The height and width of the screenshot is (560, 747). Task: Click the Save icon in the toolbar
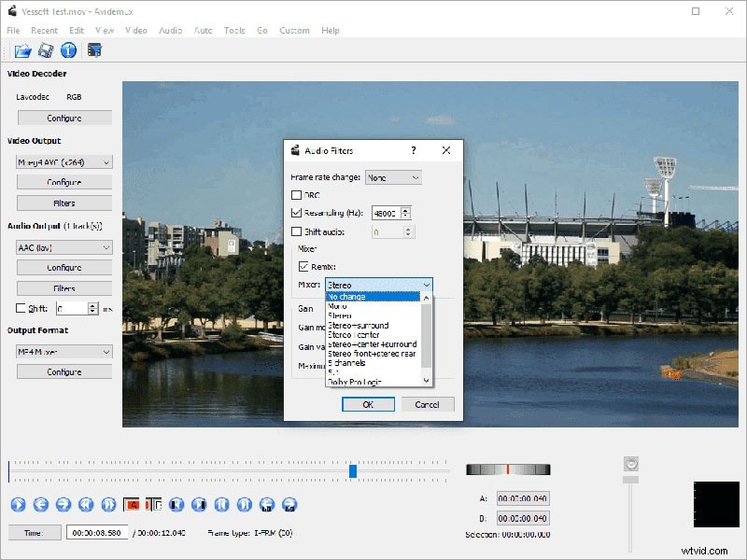45,50
